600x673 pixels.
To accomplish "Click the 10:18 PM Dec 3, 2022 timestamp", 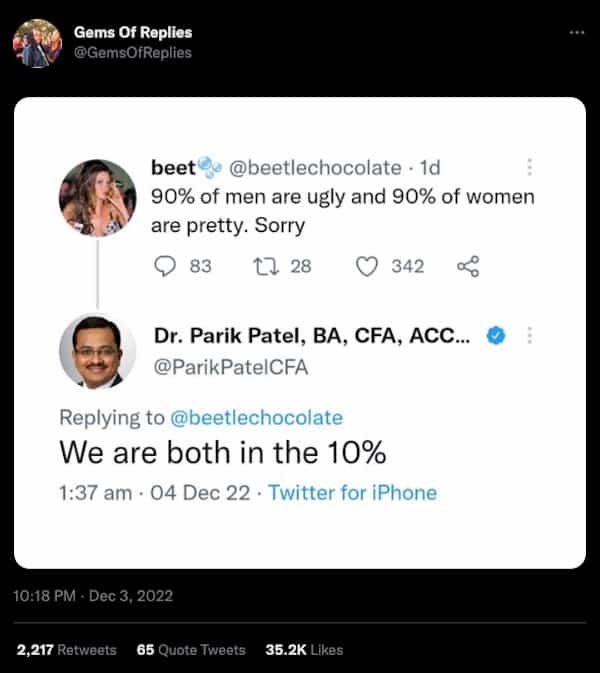I will (93, 595).
